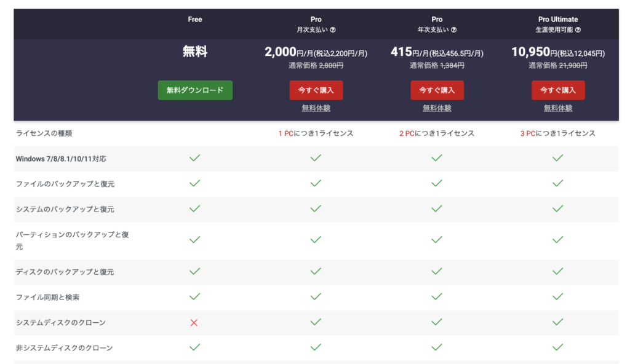Click Free checkmark in パーティションのバックアップ row
Screen dimensions: 630x364
[x=195, y=240]
